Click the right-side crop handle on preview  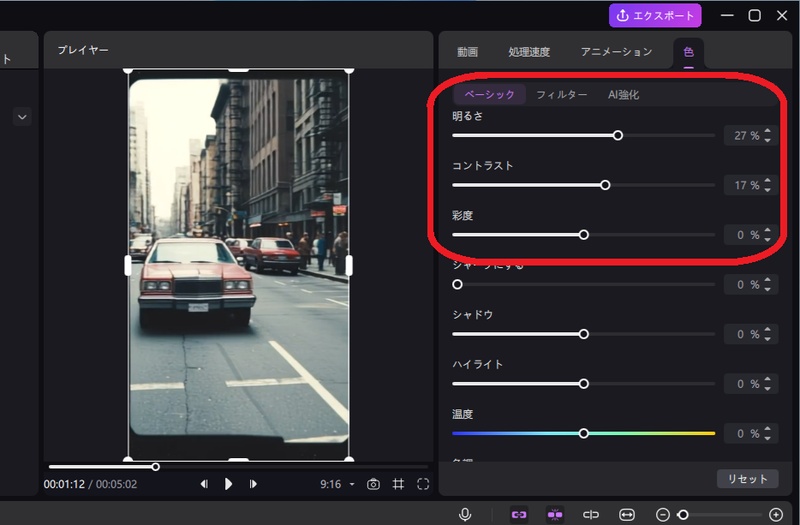349,265
